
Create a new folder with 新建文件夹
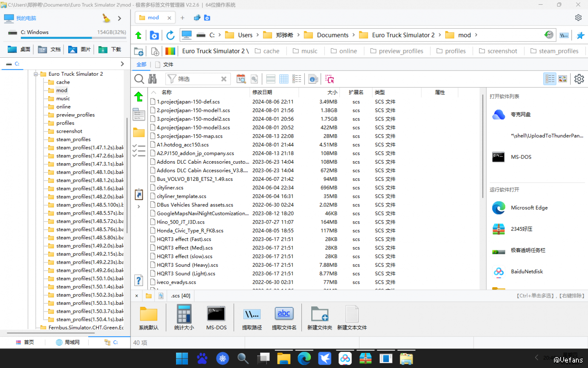pyautogui.click(x=319, y=317)
